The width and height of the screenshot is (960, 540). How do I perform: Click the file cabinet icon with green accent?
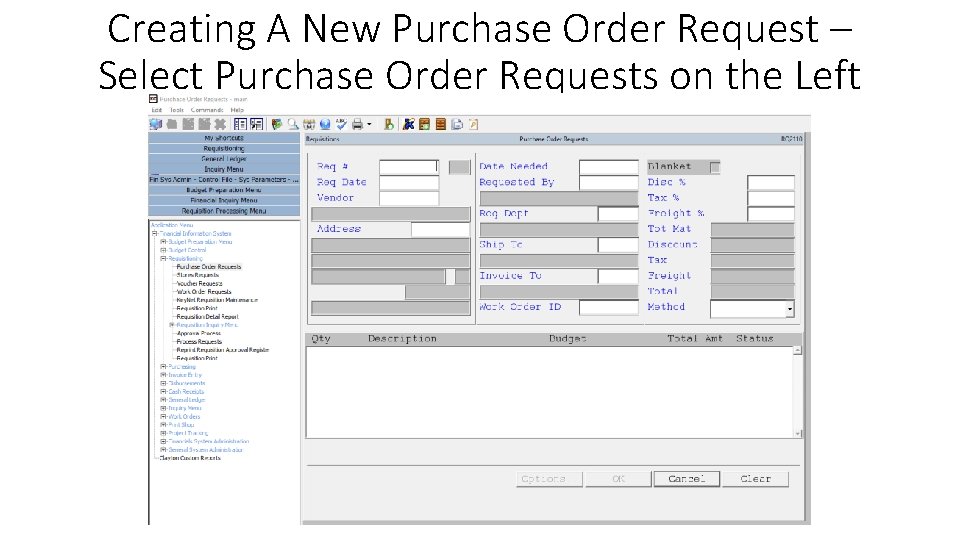[424, 124]
